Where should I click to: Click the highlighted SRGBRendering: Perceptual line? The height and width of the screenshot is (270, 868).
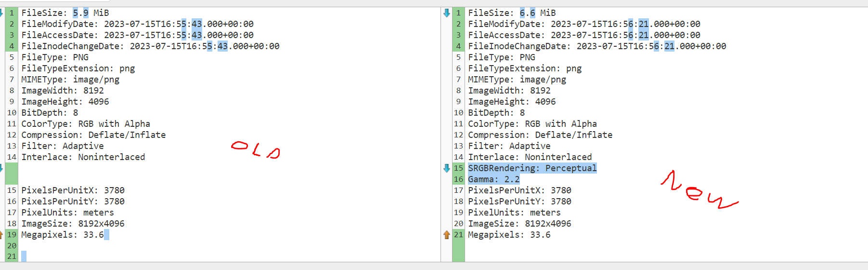(x=532, y=168)
